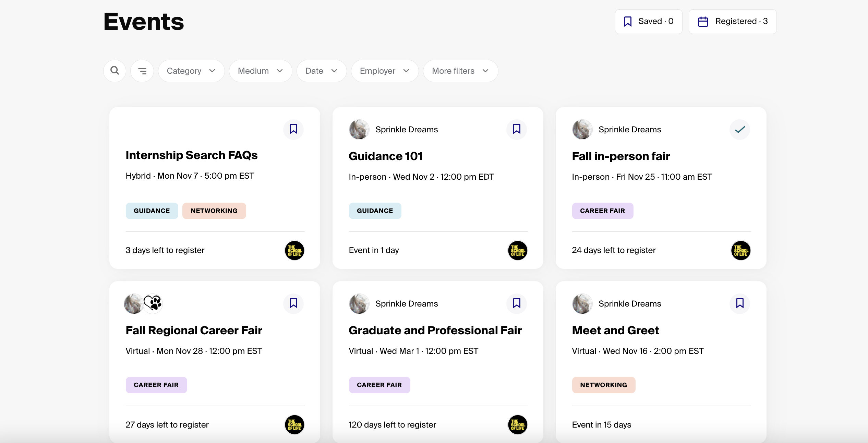Open the sort options icon

[142, 71]
